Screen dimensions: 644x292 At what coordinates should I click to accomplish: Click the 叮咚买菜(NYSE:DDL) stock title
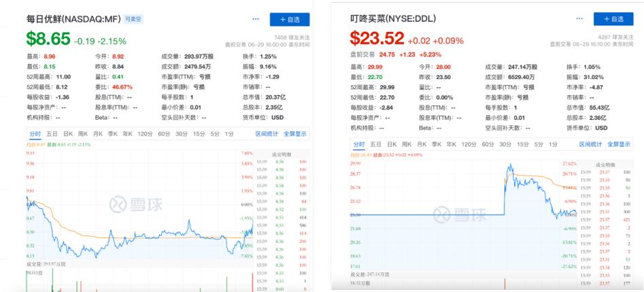pyautogui.click(x=393, y=18)
